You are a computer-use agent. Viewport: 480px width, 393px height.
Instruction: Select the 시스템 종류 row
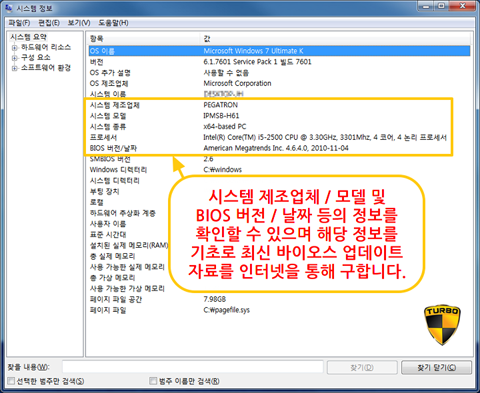point(279,127)
